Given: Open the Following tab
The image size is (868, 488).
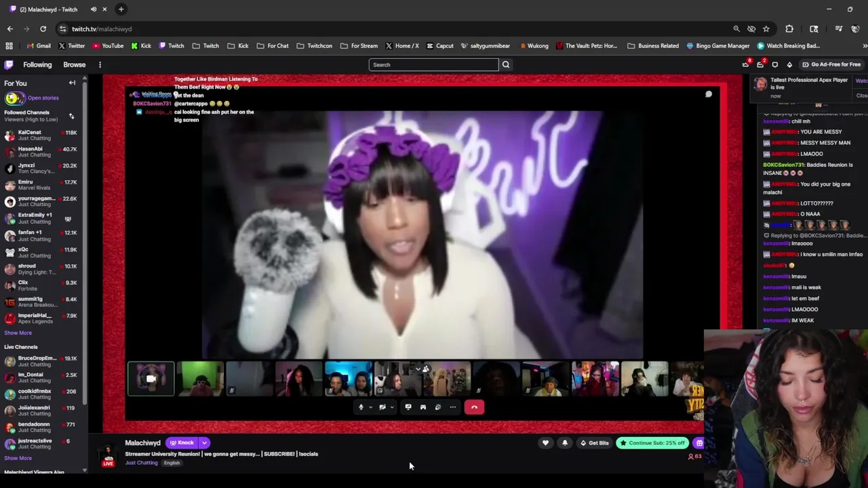Looking at the screenshot, I should [x=37, y=65].
